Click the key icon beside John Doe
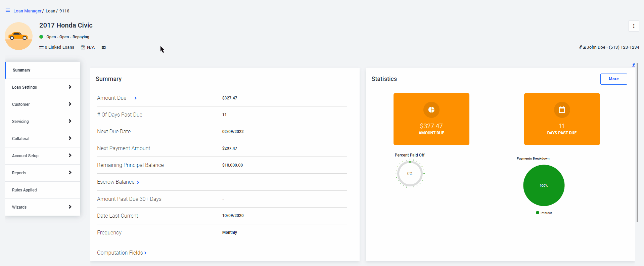 click(x=581, y=47)
